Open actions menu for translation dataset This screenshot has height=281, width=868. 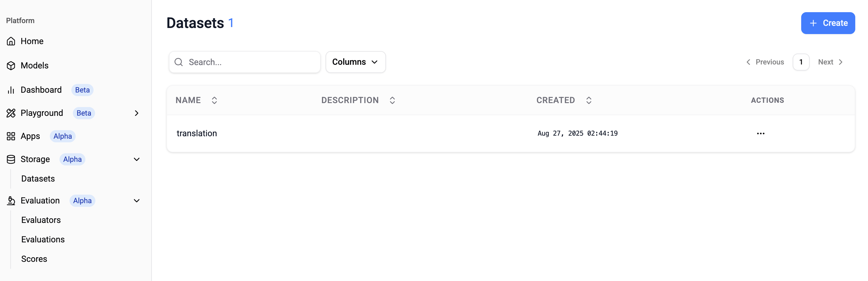pyautogui.click(x=760, y=134)
